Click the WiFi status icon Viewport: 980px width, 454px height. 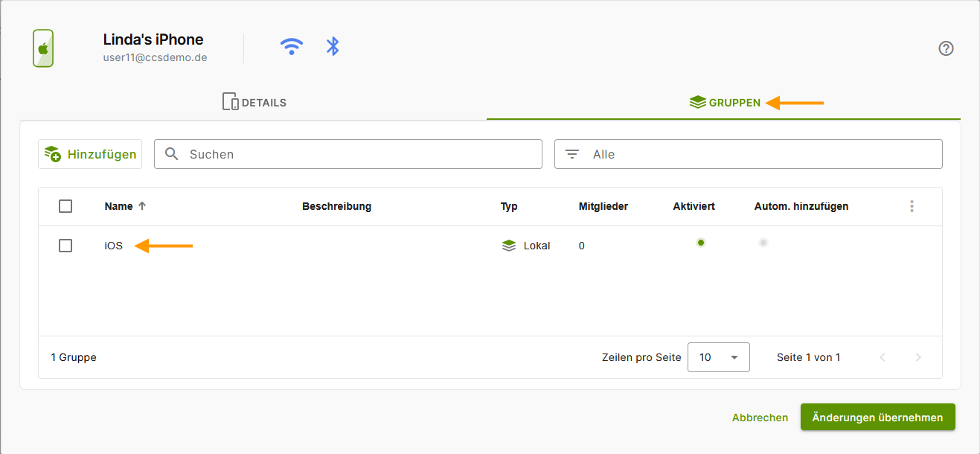[292, 45]
